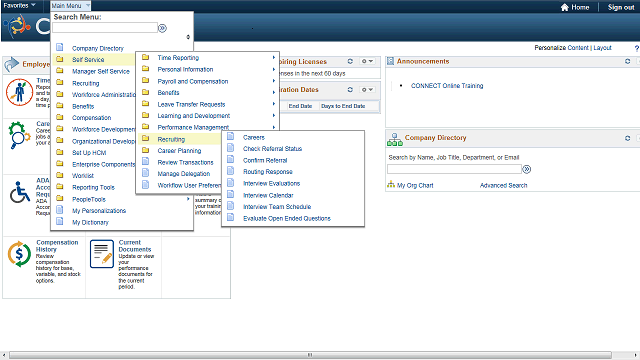
Task: Collapse the Main Menu dropdown
Action: [71, 6]
